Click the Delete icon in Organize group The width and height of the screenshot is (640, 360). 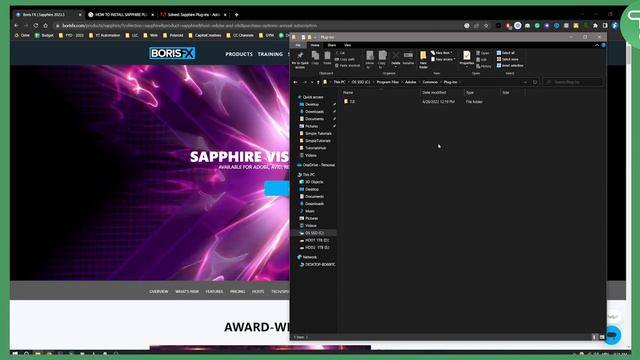[x=396, y=58]
